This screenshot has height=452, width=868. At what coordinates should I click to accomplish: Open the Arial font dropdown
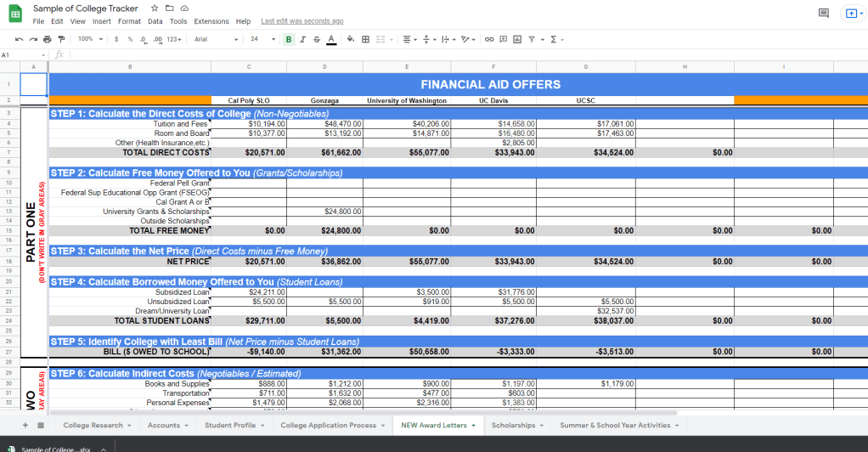216,39
